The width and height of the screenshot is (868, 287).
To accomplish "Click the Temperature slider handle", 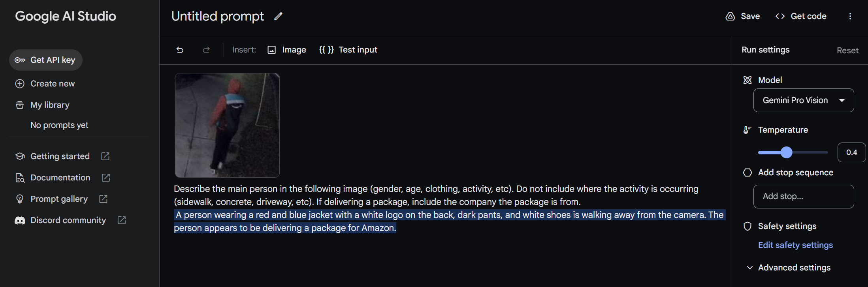I will 787,152.
